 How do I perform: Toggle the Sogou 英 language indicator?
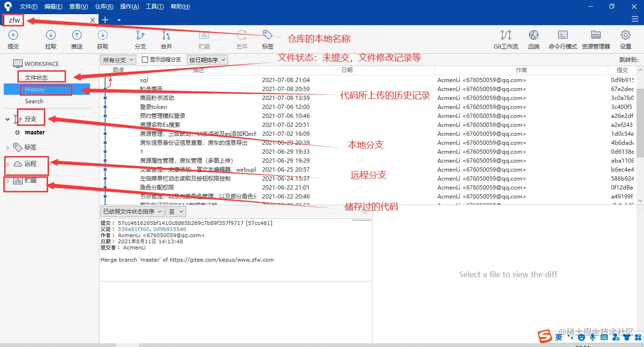tap(559, 337)
